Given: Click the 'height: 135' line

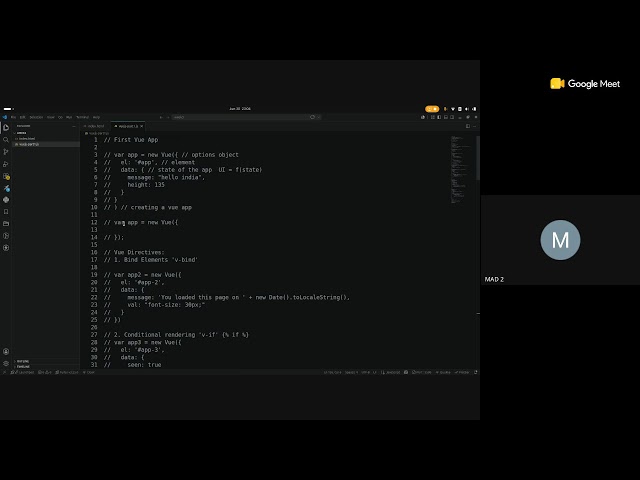Looking at the screenshot, I should 146,184.
